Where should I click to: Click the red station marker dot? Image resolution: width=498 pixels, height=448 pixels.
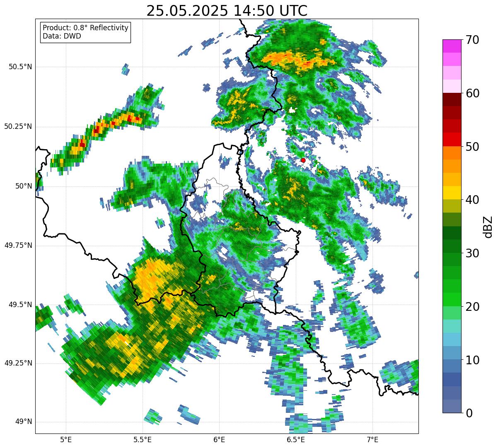(303, 160)
